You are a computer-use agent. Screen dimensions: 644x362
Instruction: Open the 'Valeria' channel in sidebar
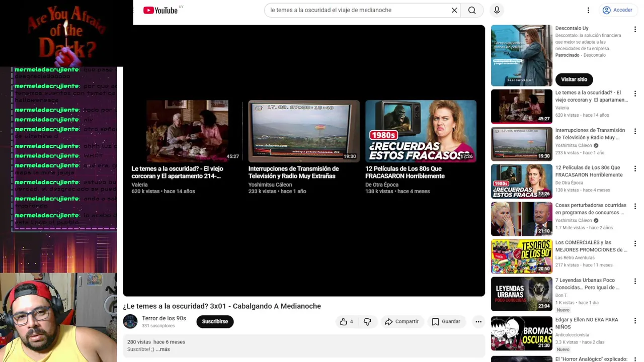coord(562,108)
